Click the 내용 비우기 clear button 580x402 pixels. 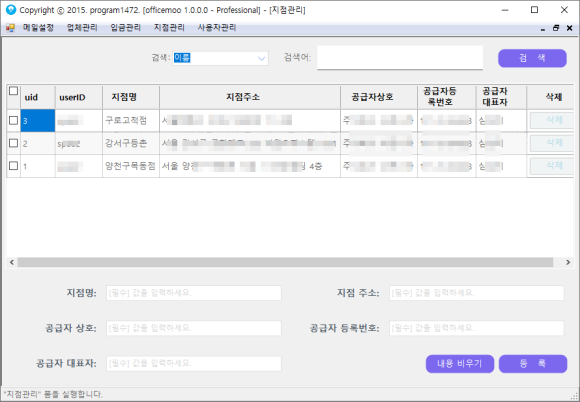pyautogui.click(x=460, y=364)
